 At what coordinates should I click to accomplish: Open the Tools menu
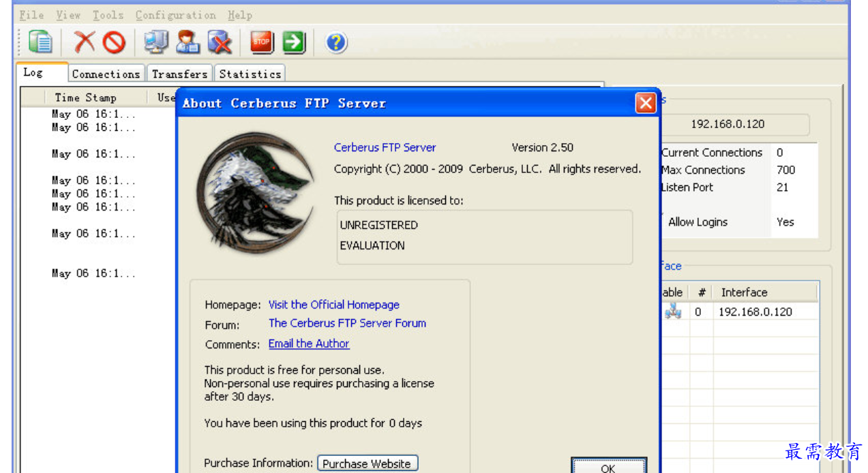(x=108, y=15)
